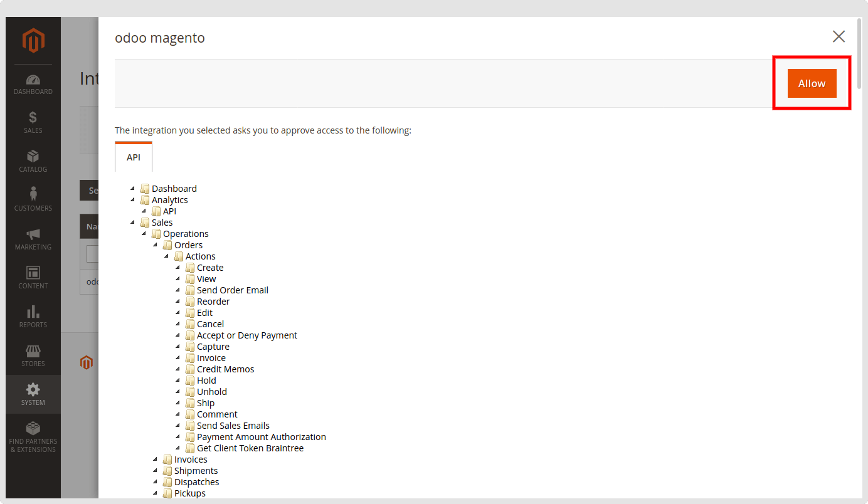The image size is (868, 504).
Task: Select Send Order Email tree item
Action: pyautogui.click(x=233, y=290)
